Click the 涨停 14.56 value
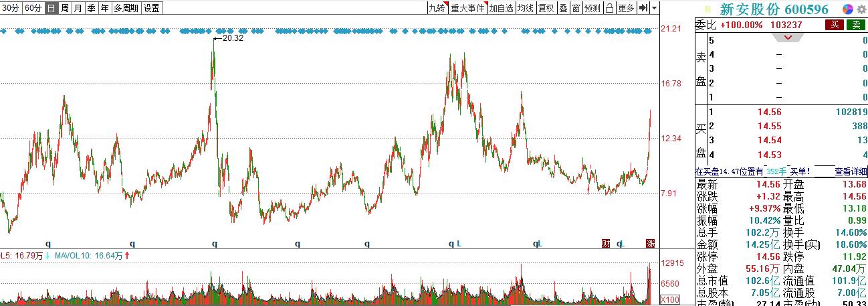 768,256
